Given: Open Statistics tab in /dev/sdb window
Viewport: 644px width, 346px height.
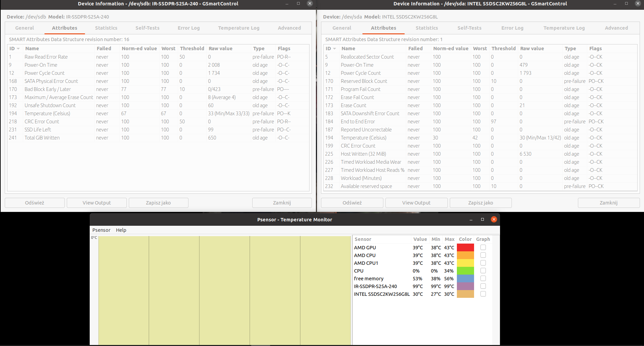Looking at the screenshot, I should (106, 28).
